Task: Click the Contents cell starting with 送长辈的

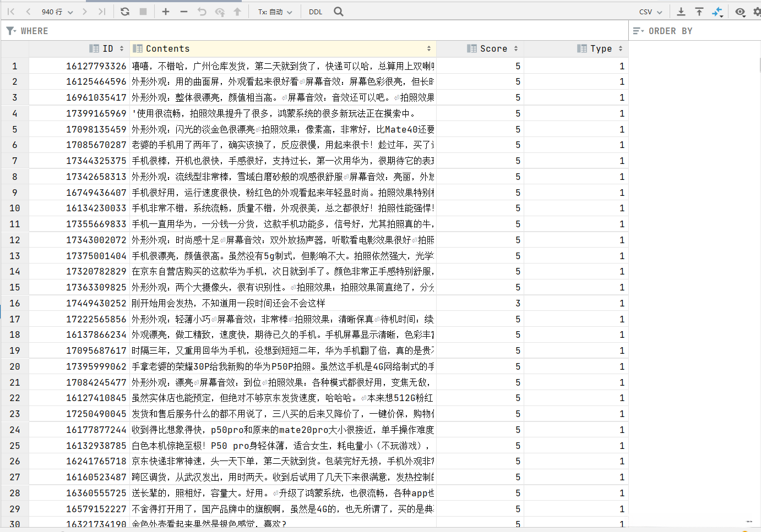Action: (x=283, y=493)
